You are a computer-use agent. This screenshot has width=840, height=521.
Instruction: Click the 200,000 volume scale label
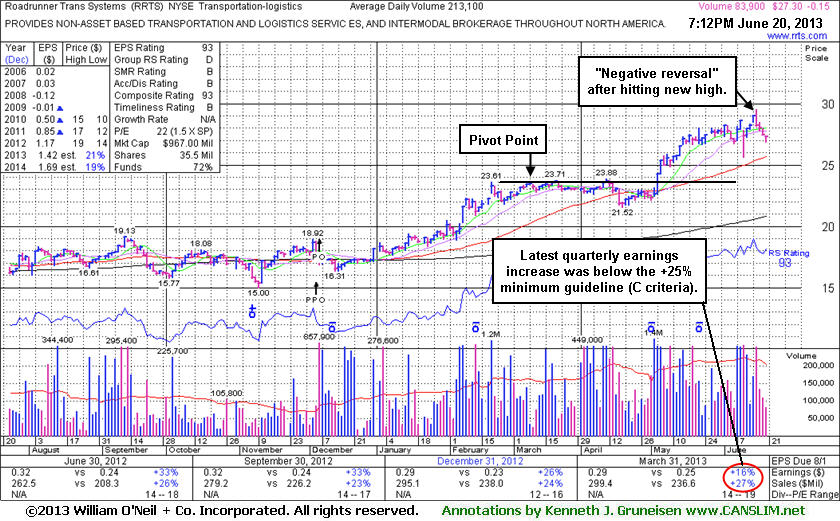coord(818,365)
